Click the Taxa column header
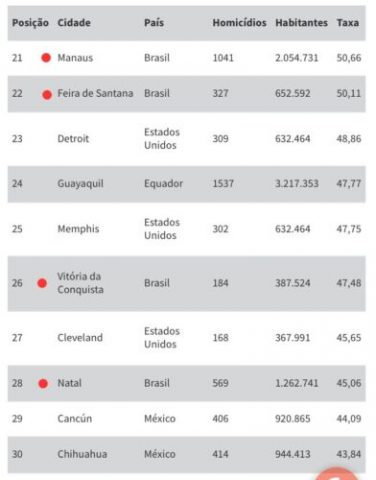The width and height of the screenshot is (376, 480). 348,23
